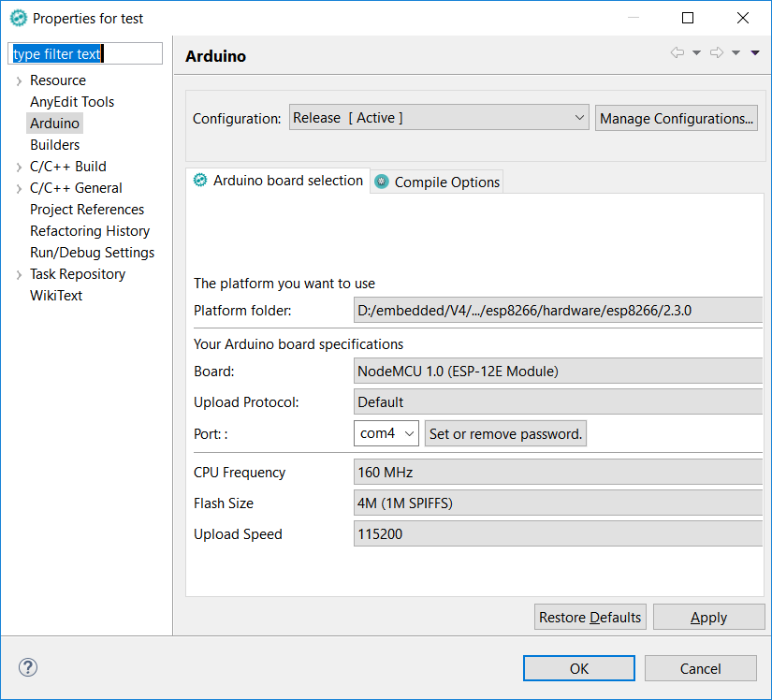Click the Manage Configurations button
Screen dimensions: 772x700
coord(676,117)
